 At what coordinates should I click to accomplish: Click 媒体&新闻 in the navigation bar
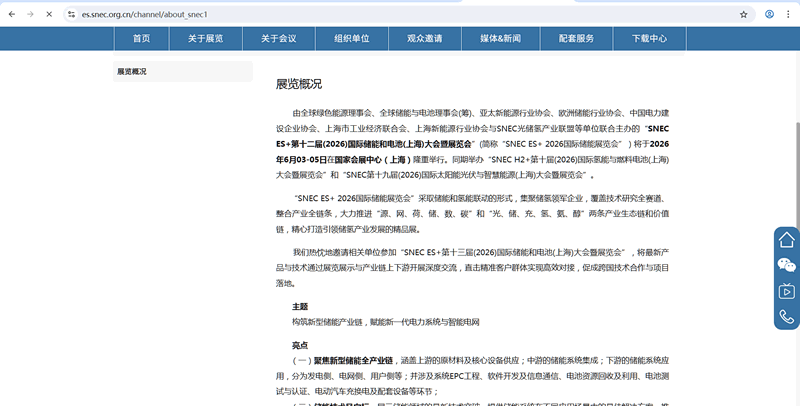(500, 38)
